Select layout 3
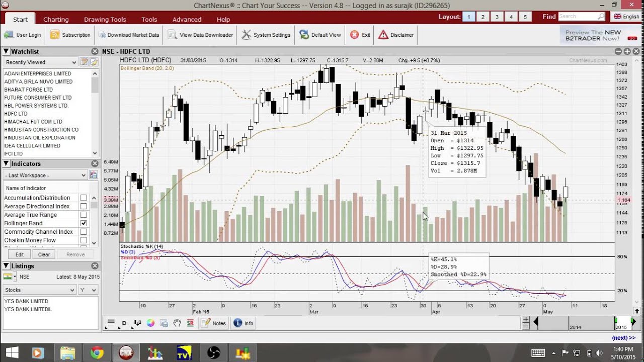 pyautogui.click(x=497, y=17)
